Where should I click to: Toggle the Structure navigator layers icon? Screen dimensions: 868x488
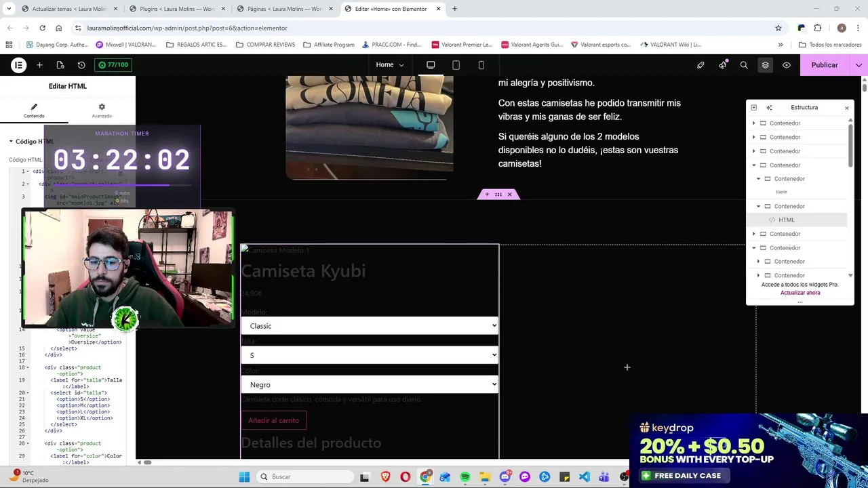765,65
